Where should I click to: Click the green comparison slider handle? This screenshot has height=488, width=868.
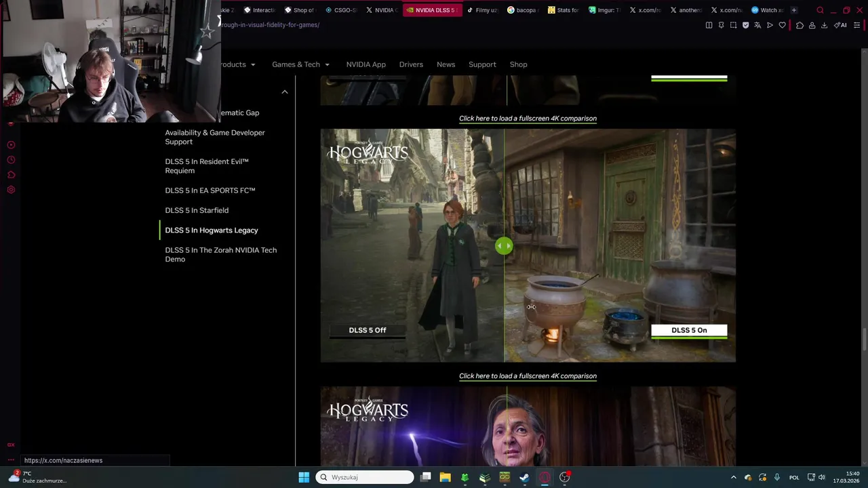tap(504, 246)
